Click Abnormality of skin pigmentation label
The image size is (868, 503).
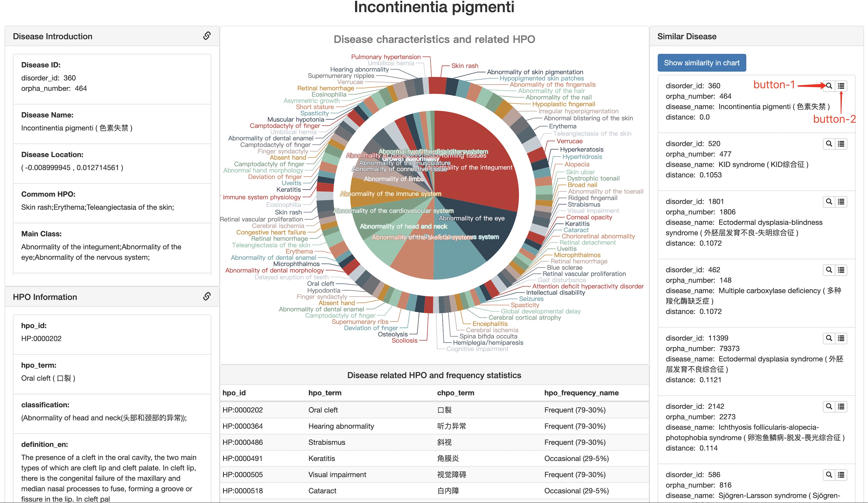[x=535, y=72]
